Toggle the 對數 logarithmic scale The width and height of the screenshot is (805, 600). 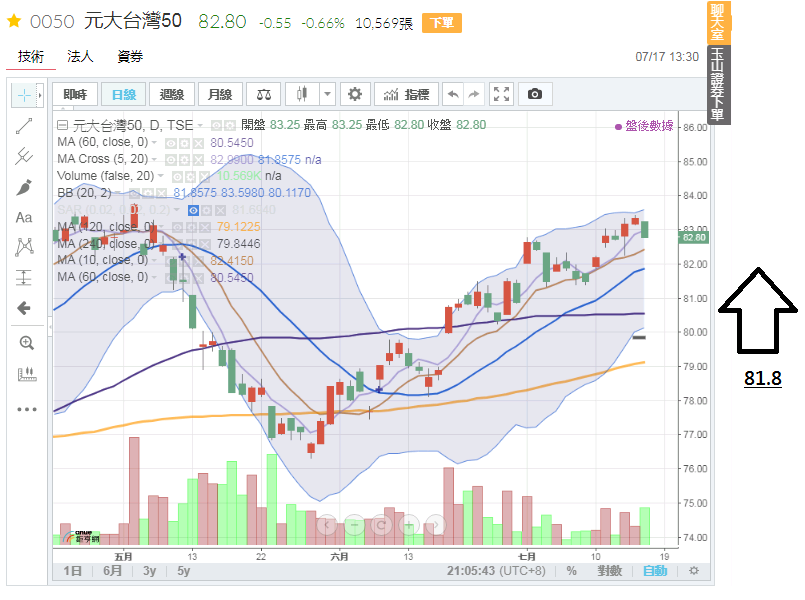pyautogui.click(x=609, y=571)
